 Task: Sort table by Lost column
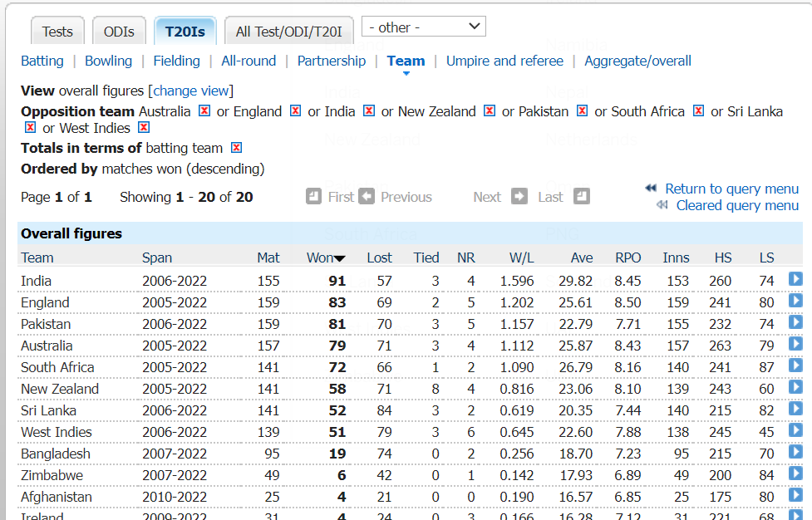[380, 258]
